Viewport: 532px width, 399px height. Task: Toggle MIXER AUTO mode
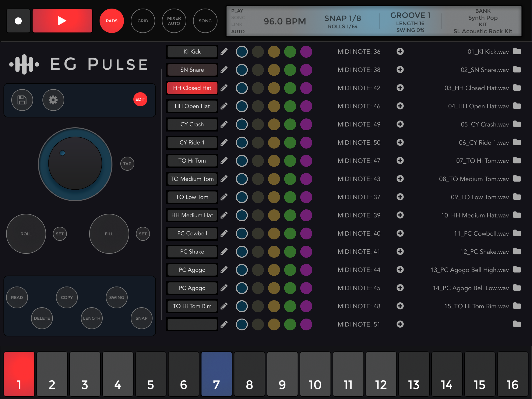tap(174, 21)
